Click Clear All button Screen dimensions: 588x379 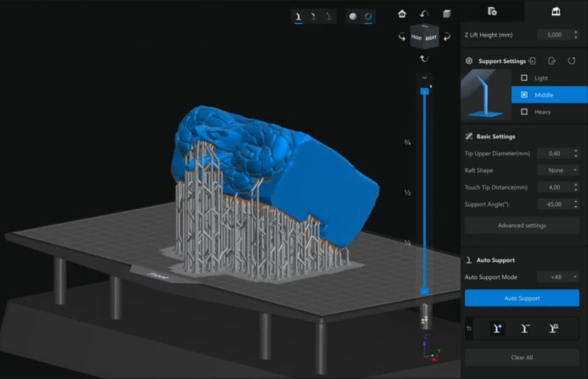click(x=522, y=357)
